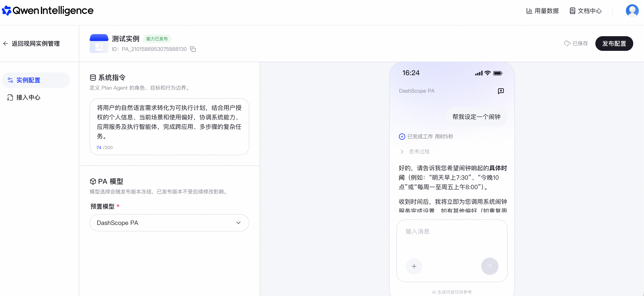Click the 16:24 time in preview
Screen dimensions: 644x296
point(411,73)
